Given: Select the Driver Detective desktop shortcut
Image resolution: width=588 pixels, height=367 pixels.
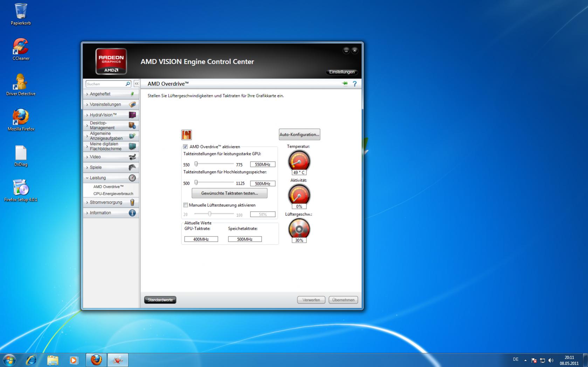Looking at the screenshot, I should (x=21, y=85).
